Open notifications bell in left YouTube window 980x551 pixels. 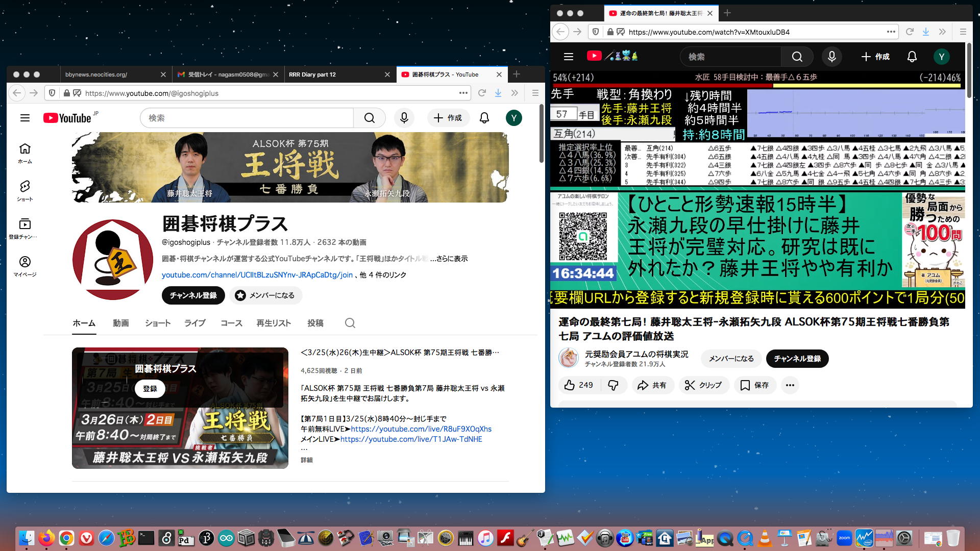click(x=484, y=118)
